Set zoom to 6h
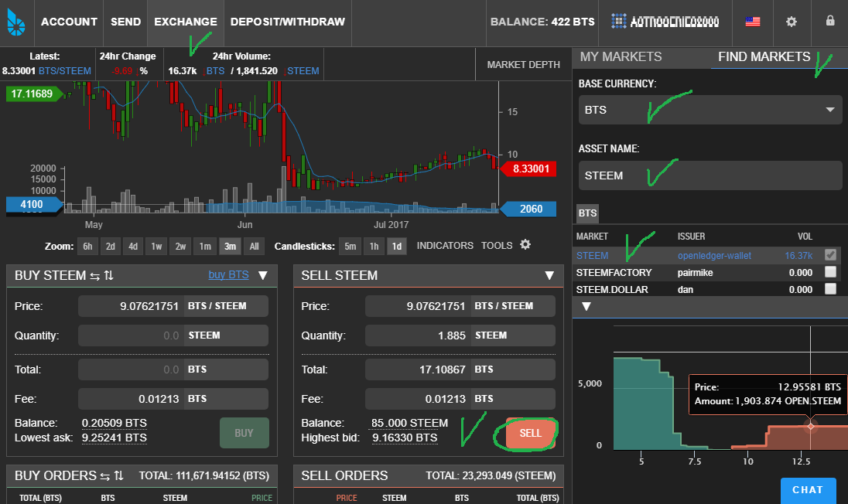 (87, 247)
